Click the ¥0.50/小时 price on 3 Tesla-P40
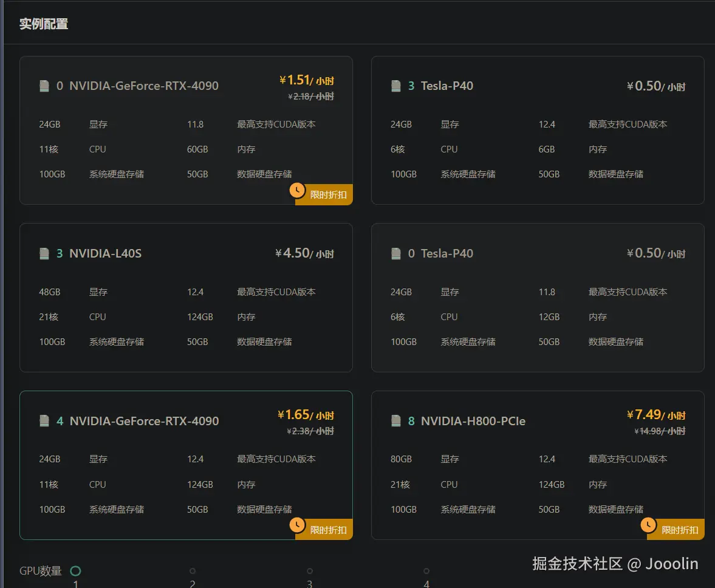Viewport: 715px width, 588px height. pyautogui.click(x=656, y=86)
